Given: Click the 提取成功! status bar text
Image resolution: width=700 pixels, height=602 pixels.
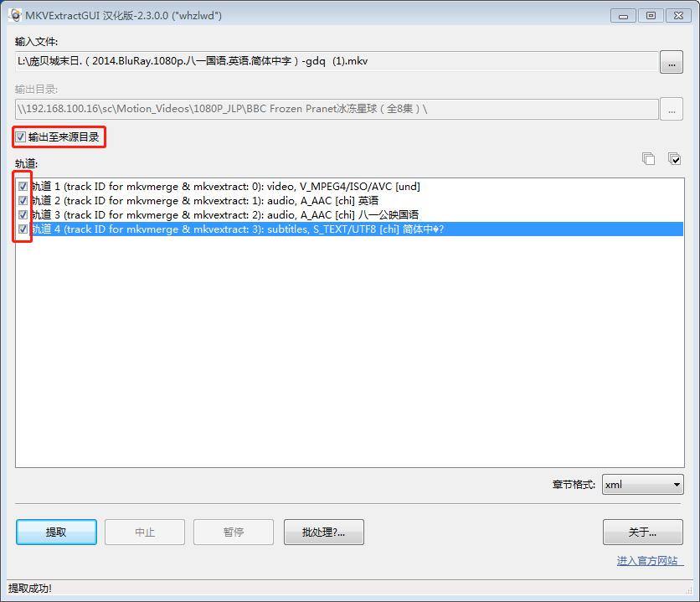Looking at the screenshot, I should tap(30, 588).
